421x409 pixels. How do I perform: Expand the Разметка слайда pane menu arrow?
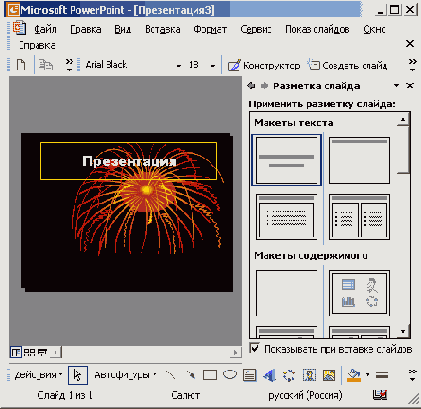[x=396, y=86]
